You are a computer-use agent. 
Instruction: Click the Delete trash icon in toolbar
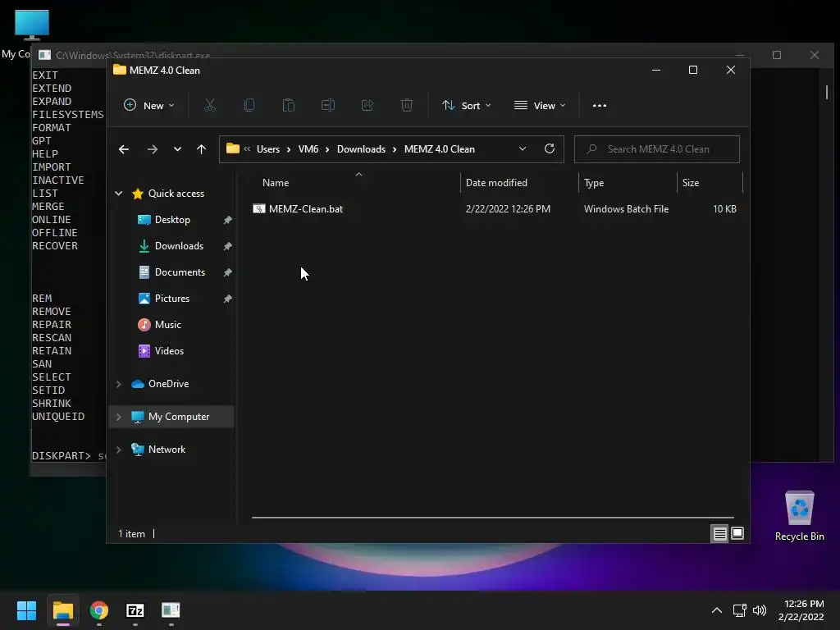pyautogui.click(x=407, y=106)
